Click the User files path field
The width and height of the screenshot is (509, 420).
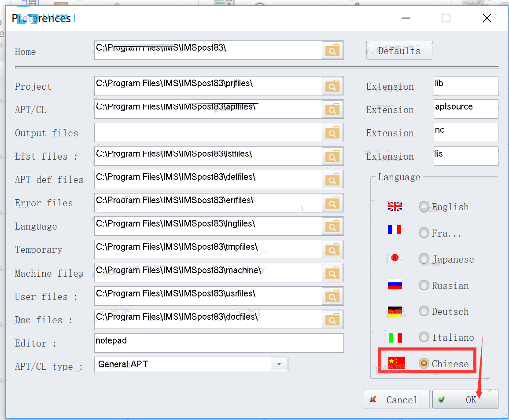[x=208, y=296]
